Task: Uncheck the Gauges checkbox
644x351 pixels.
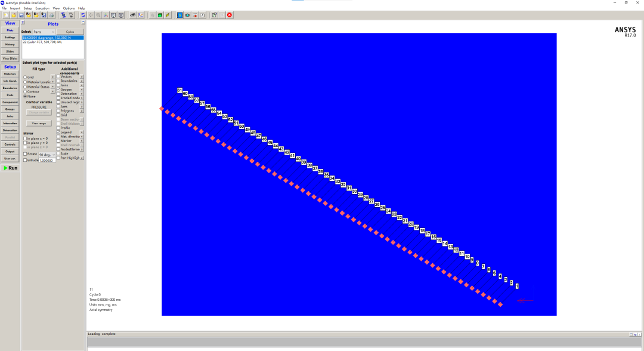Action: click(x=58, y=89)
